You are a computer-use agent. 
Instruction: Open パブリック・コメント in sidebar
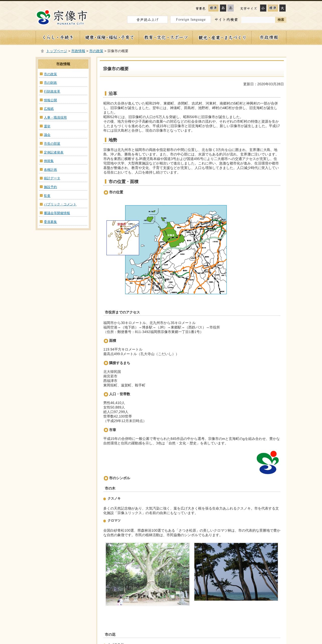pyautogui.click(x=60, y=204)
